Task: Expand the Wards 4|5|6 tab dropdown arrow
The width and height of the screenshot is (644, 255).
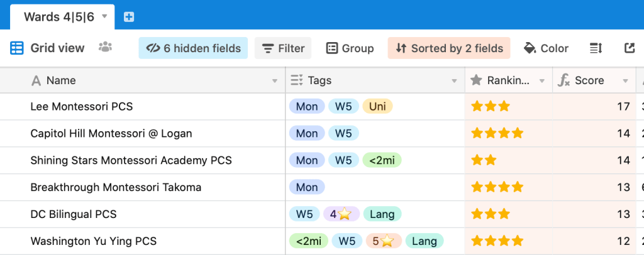Action: [104, 16]
